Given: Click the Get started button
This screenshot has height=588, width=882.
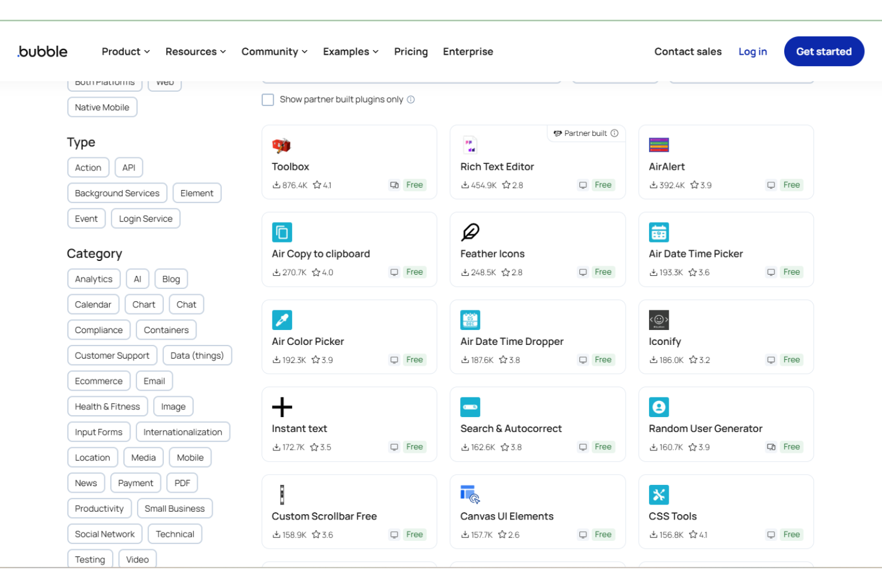Looking at the screenshot, I should [x=824, y=51].
